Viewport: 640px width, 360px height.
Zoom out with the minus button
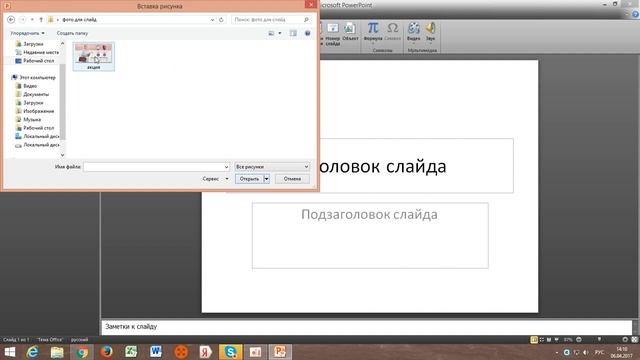point(578,340)
